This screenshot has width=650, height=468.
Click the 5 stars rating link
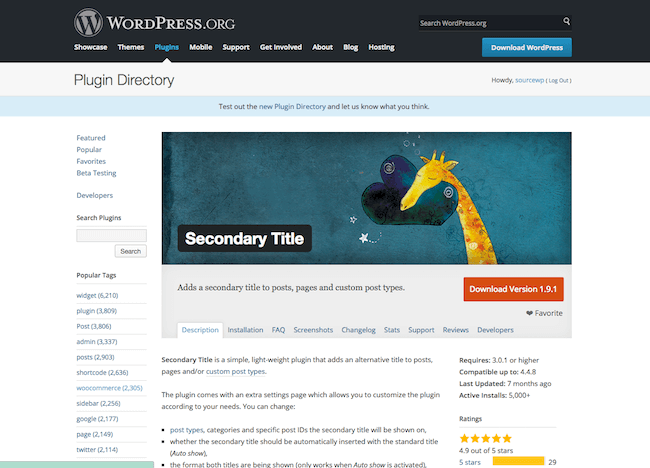tap(470, 462)
